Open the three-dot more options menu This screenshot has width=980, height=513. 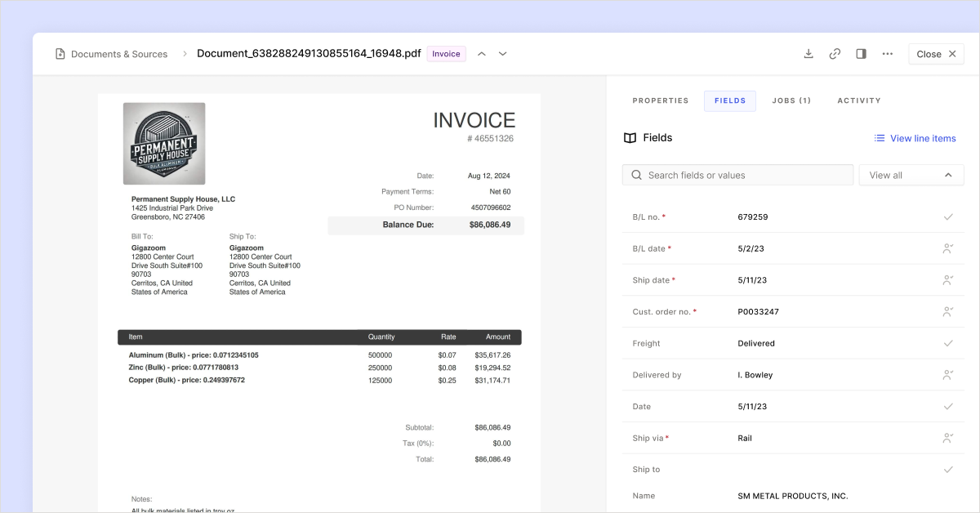[887, 54]
